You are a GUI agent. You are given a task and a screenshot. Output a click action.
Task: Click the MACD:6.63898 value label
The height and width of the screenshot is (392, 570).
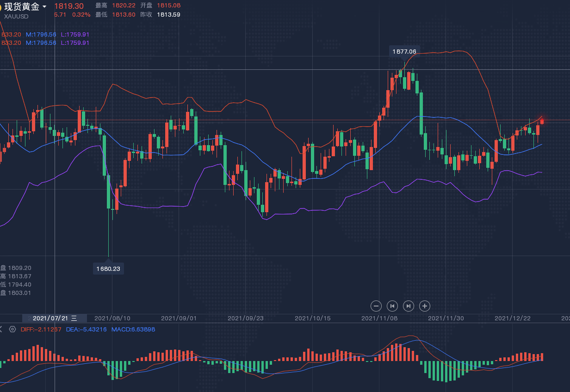click(133, 329)
